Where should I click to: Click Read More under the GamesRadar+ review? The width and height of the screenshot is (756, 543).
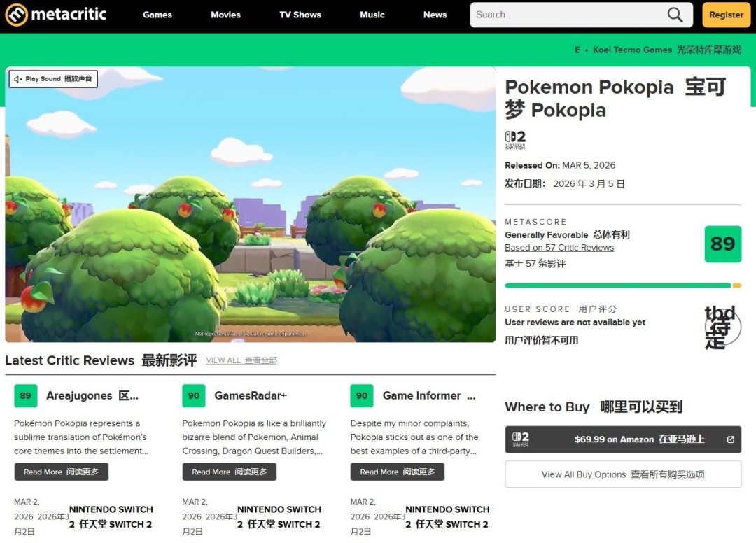point(229,472)
